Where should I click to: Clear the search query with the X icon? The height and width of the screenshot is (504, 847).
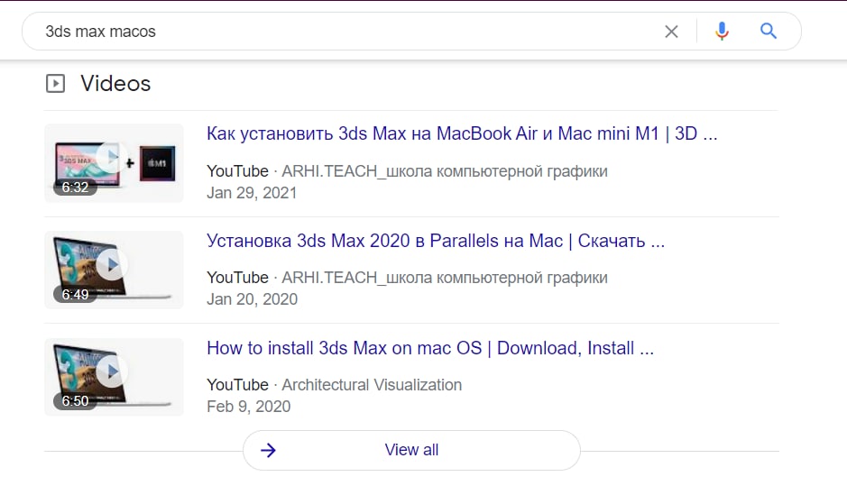point(671,32)
